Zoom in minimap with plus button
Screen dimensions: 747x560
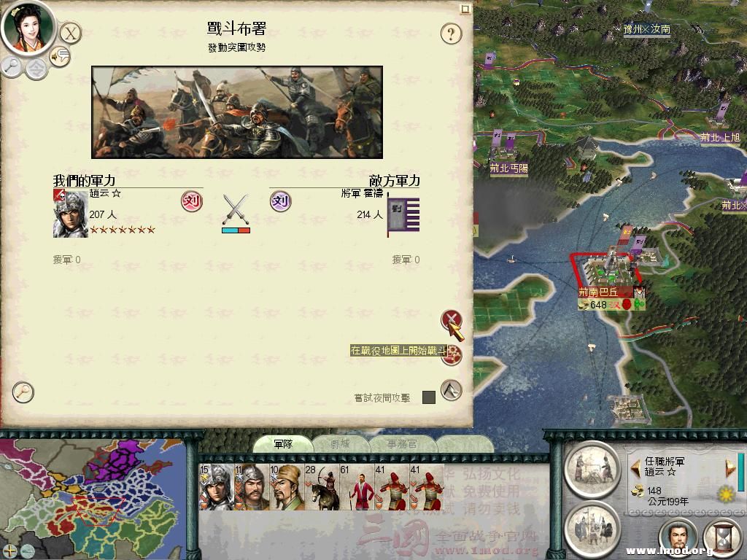pos(10,551)
